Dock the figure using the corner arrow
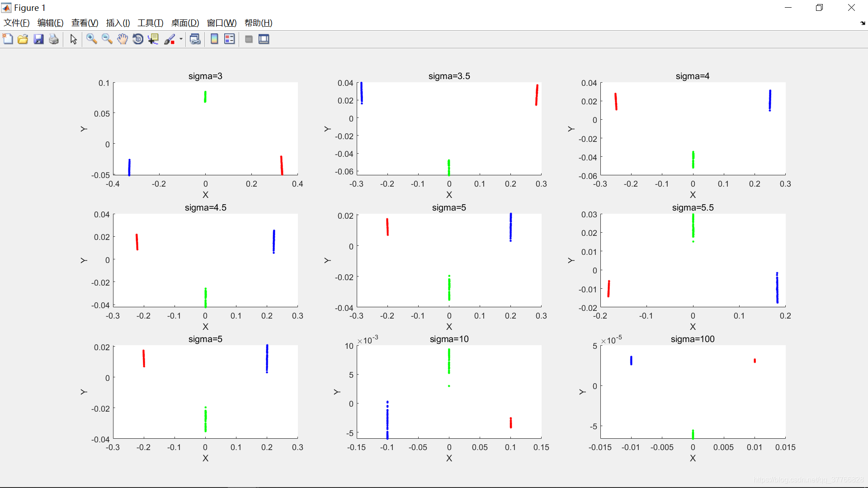 pyautogui.click(x=863, y=23)
